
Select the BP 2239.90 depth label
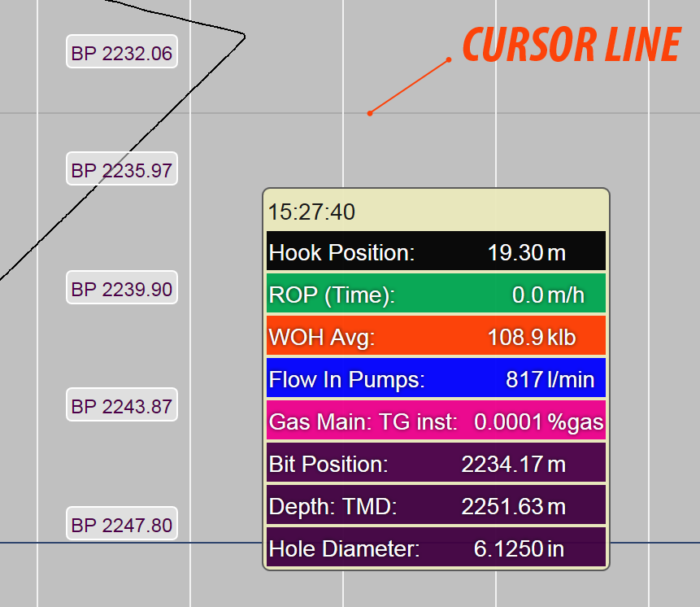pyautogui.click(x=121, y=288)
